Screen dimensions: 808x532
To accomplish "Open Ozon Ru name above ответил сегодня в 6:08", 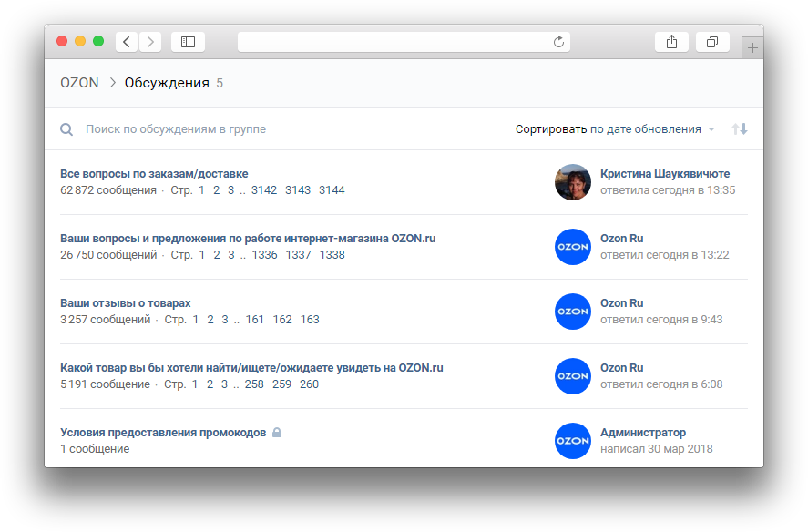I will [621, 367].
